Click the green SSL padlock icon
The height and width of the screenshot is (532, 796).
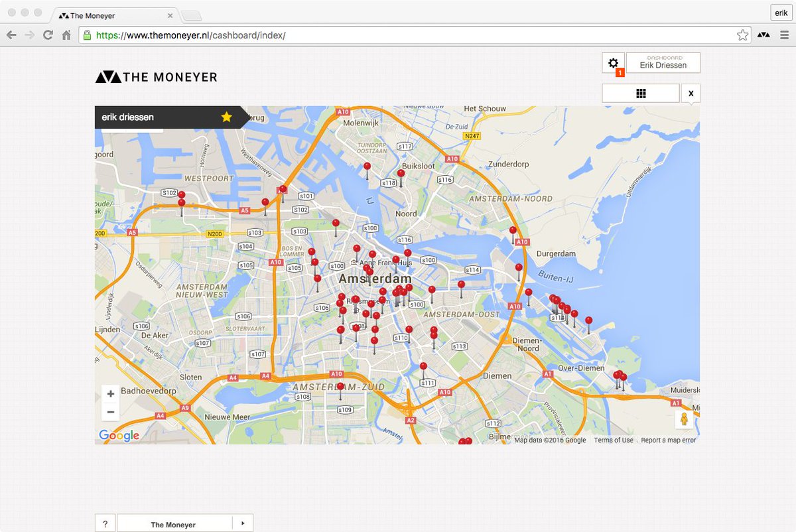click(x=88, y=35)
